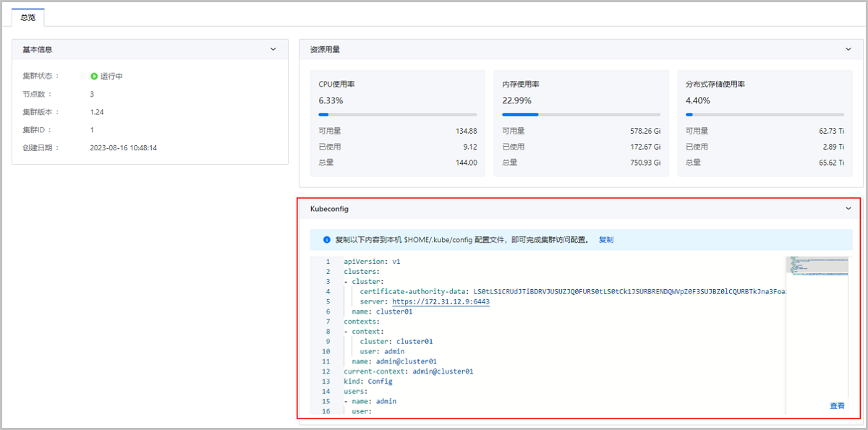Click the 查看 link in Kubeconfig panel

click(837, 405)
